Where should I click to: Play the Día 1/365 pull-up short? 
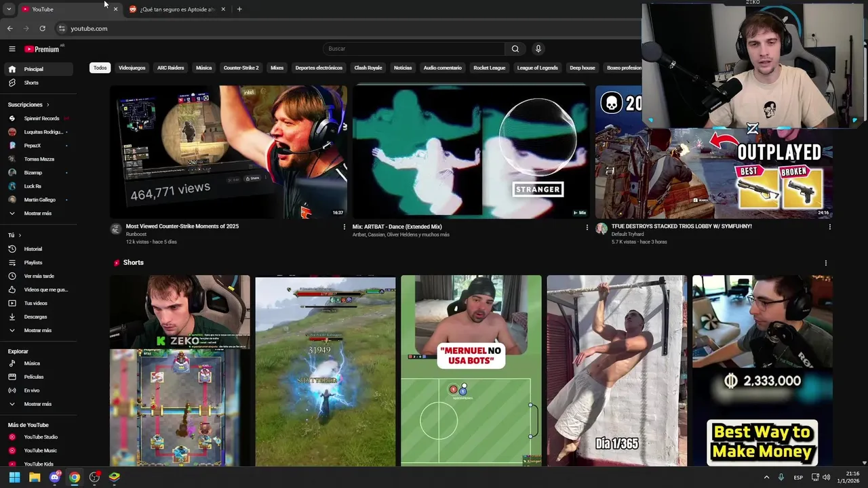point(617,371)
